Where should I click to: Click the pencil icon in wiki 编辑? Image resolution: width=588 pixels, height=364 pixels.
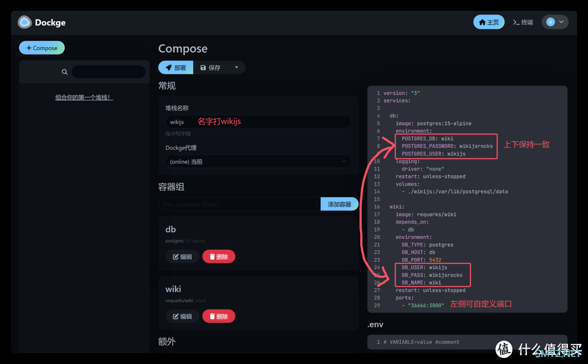[x=175, y=316]
